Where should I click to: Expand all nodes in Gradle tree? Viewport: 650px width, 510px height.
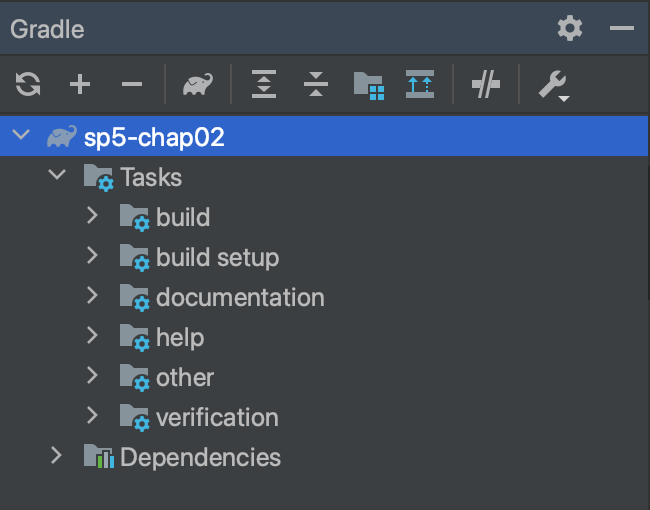264,84
